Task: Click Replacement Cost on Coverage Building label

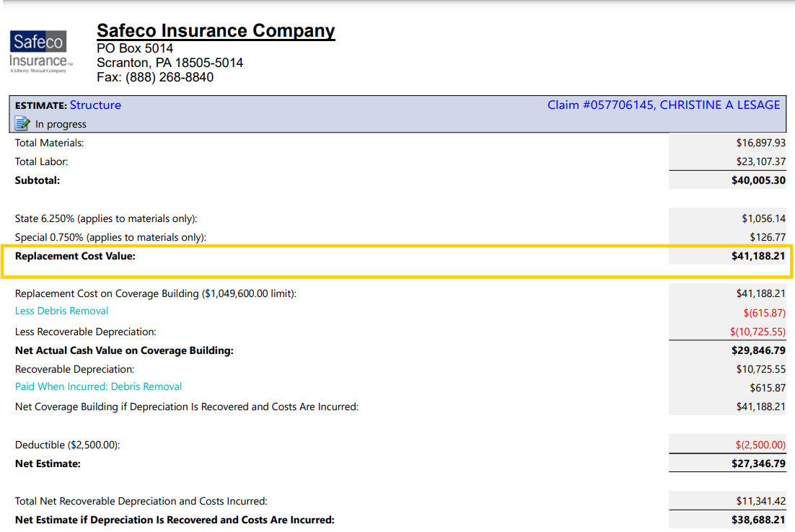Action: (156, 294)
